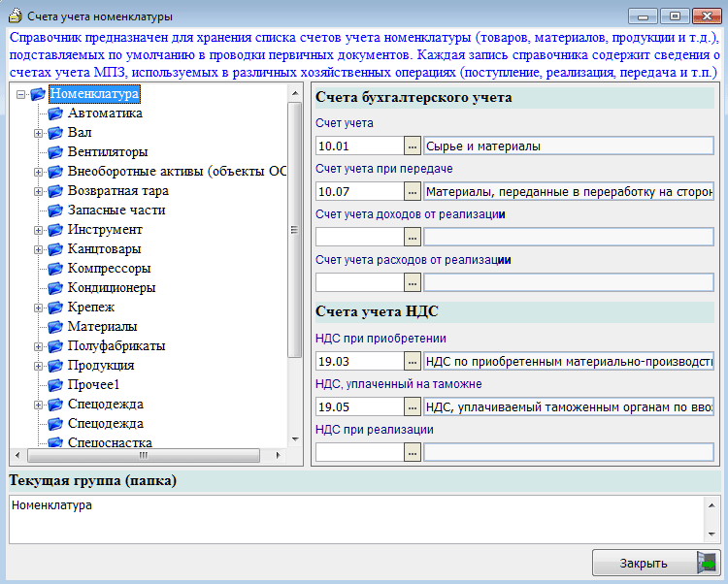Click the Вал folder icon
Image resolution: width=728 pixels, height=584 pixels.
55,133
